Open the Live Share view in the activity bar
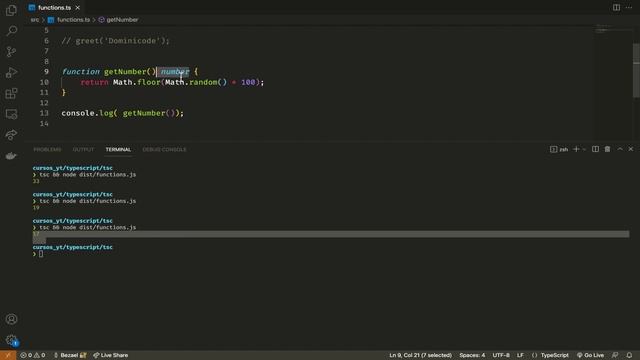Viewport: 640px width, 360px height. click(x=11, y=135)
